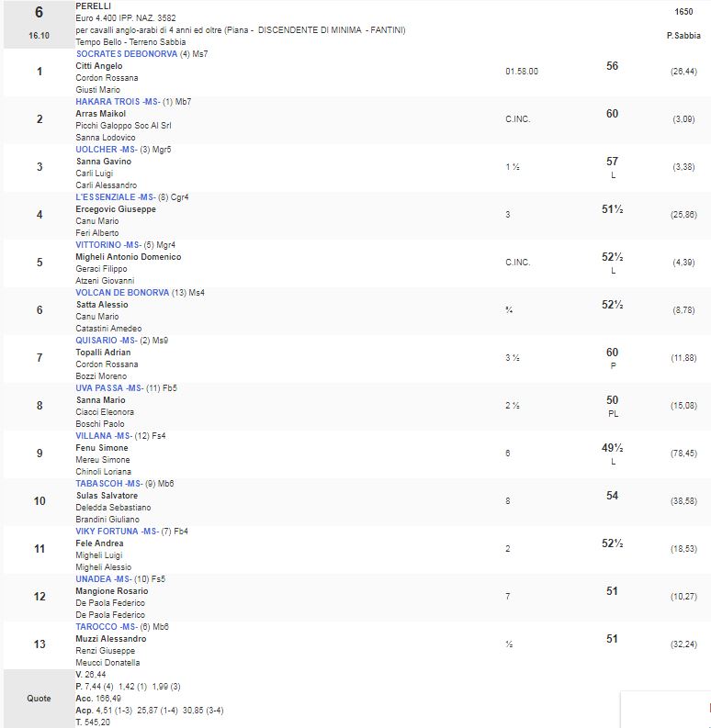
Task: Click the PERELLI race title
Action: [x=93, y=6]
